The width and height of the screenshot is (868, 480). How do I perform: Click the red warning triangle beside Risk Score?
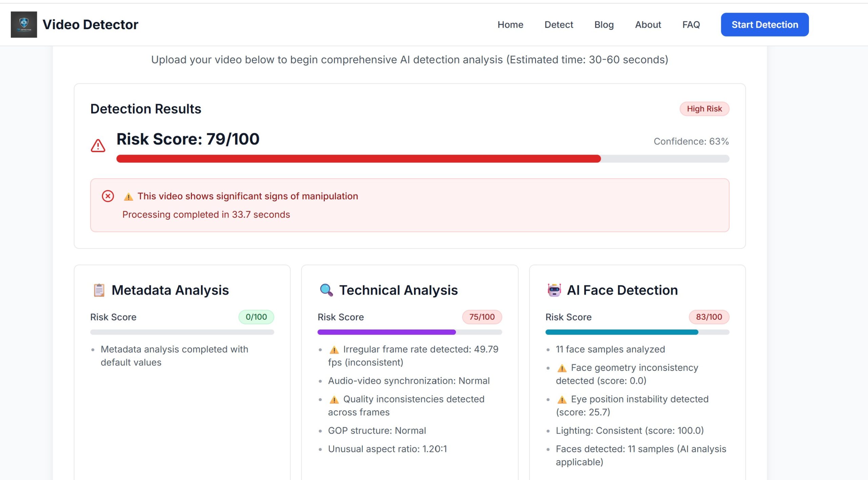click(98, 146)
